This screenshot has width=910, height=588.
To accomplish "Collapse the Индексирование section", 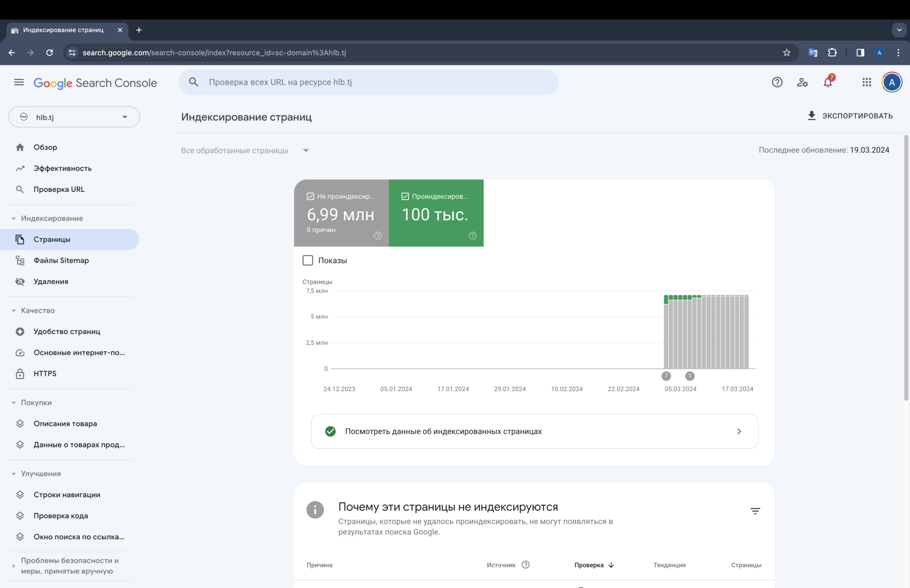I will (x=13, y=218).
